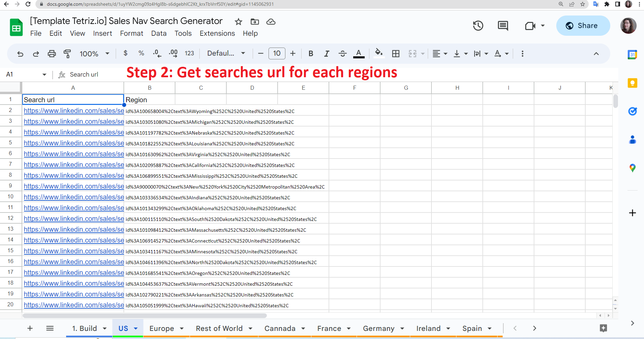The width and height of the screenshot is (644, 339).
Task: Open vertical align dropdown
Action: (x=460, y=54)
